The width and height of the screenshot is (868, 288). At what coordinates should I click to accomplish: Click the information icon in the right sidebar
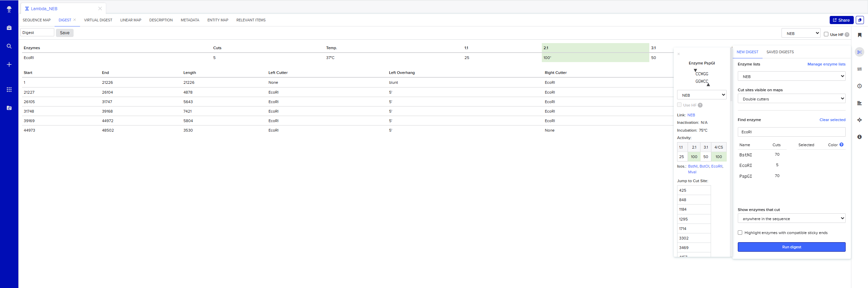(x=860, y=137)
